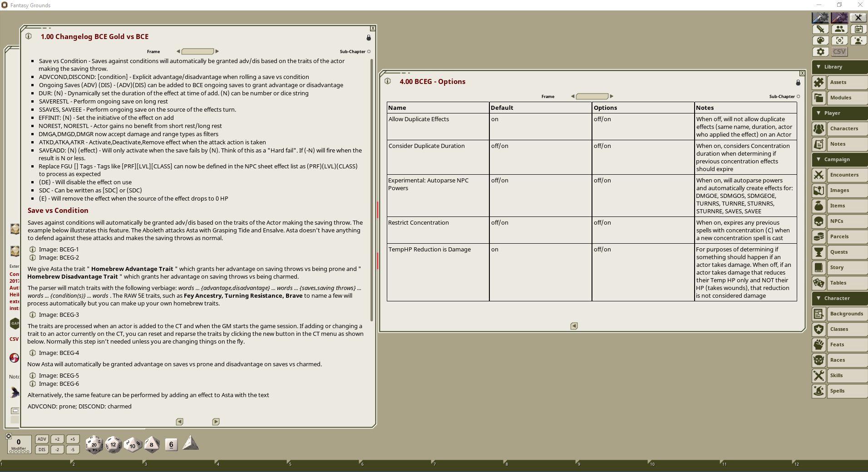Toggle Sub-Chapter radio in Options window
The width and height of the screenshot is (868, 472).
(x=798, y=97)
